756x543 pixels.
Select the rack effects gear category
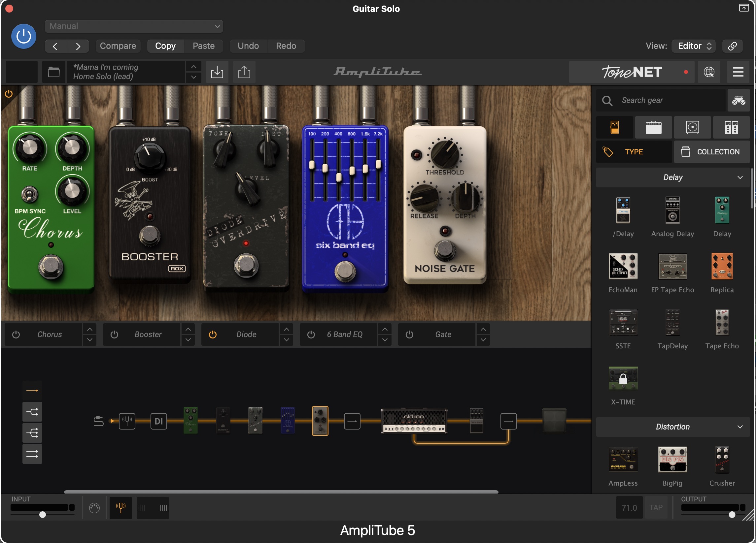point(731,128)
